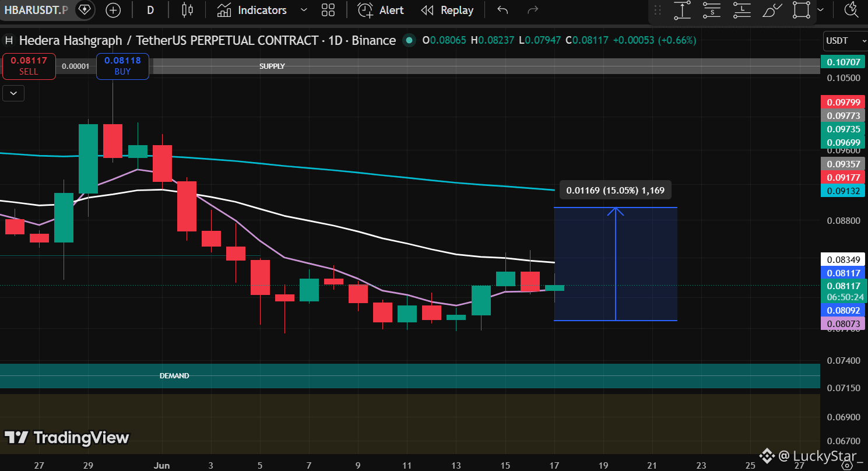Click the green 0.09735 price label
The height and width of the screenshot is (471, 868).
click(843, 129)
